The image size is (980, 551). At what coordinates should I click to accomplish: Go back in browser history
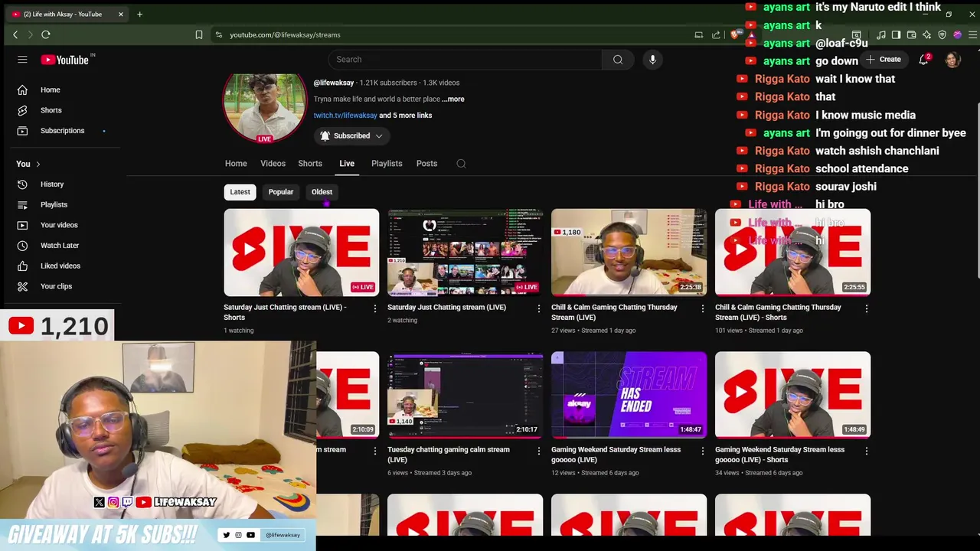(x=15, y=34)
